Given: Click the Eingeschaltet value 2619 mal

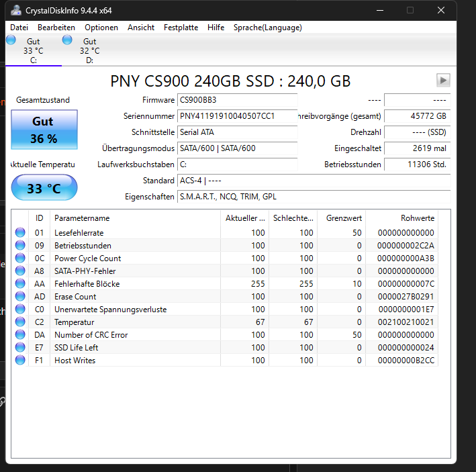Looking at the screenshot, I should pos(418,148).
